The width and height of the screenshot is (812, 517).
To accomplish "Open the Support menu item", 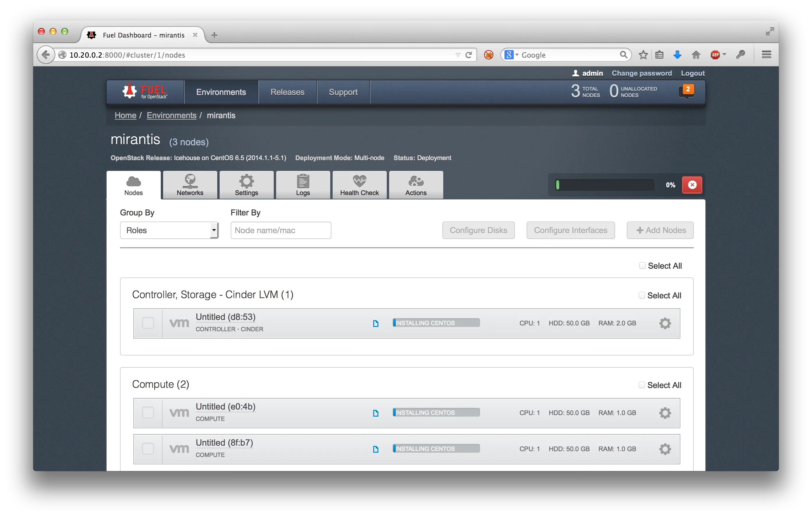I will (343, 92).
